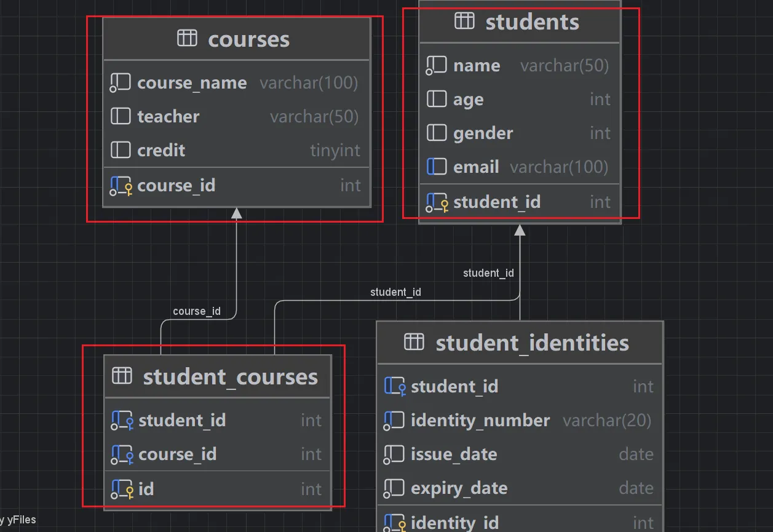
Task: Click student_id edge label above student_identities
Action: [x=488, y=273]
